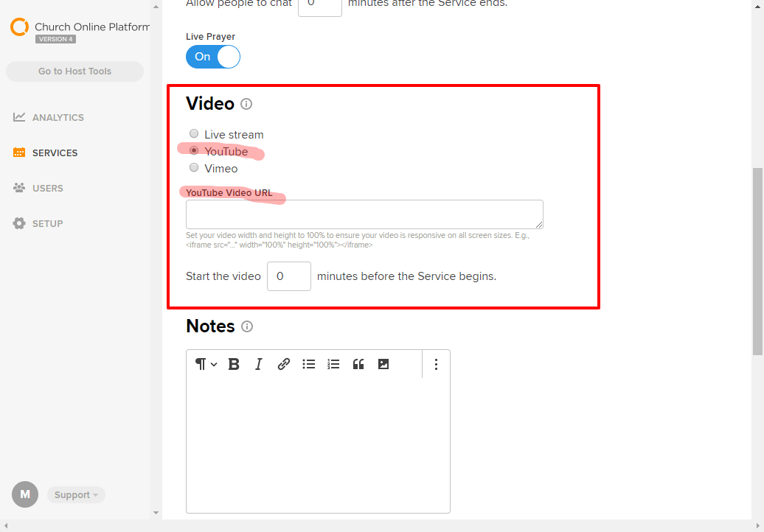
Task: Click the horizontal scrollbar right arrow
Action: 758,526
